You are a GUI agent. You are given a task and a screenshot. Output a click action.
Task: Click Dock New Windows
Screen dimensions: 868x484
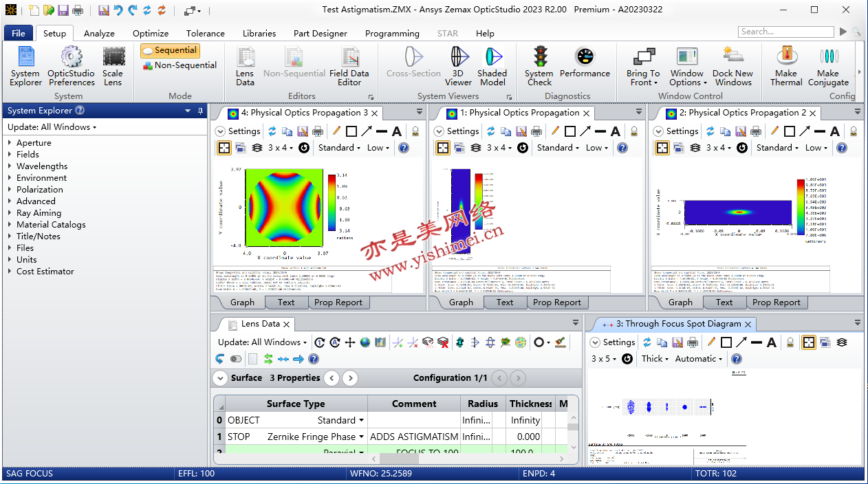tap(733, 67)
